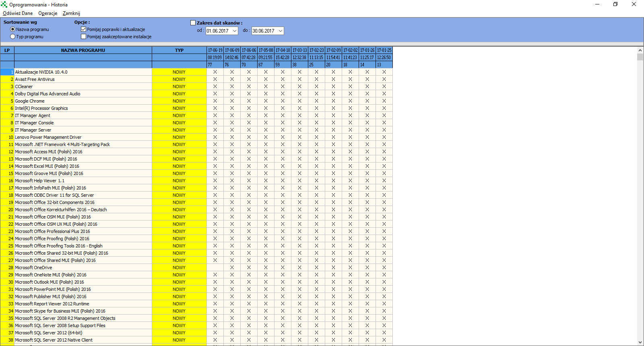The height and width of the screenshot is (346, 644).
Task: Select Microsoft SQL Server 2012 Native Client
Action: [83, 340]
